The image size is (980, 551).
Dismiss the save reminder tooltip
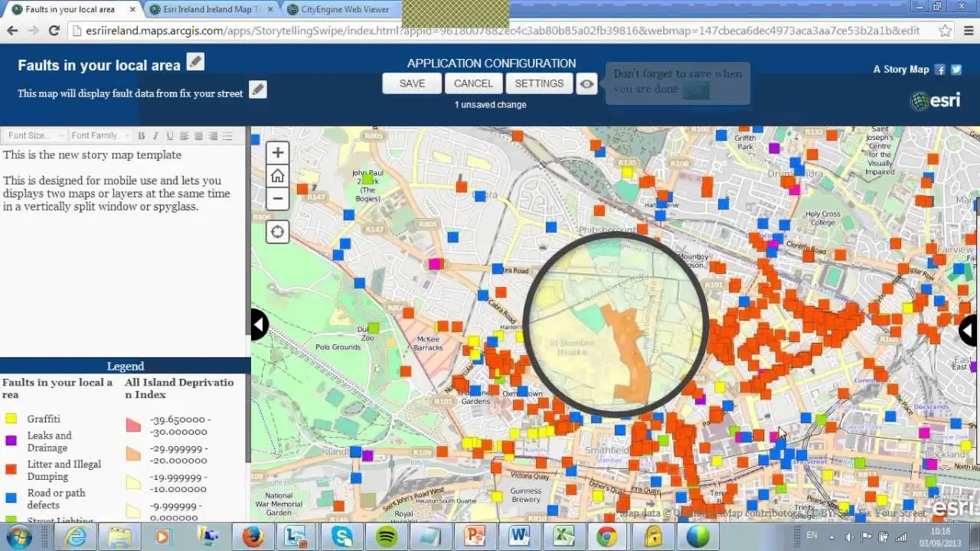tap(696, 90)
